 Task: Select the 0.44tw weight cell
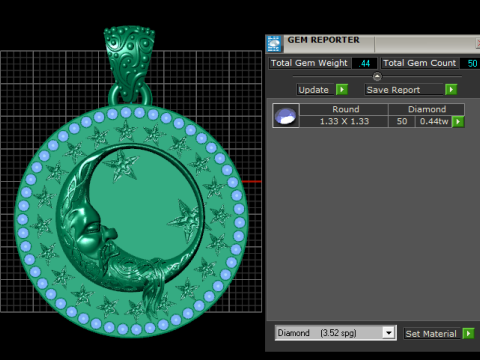[434, 121]
